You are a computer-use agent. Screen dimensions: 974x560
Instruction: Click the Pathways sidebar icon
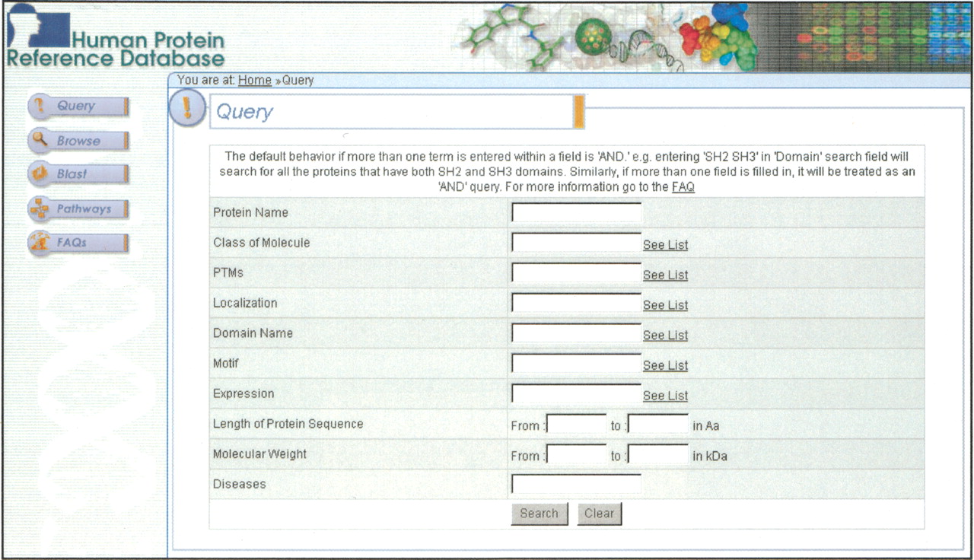coord(40,209)
